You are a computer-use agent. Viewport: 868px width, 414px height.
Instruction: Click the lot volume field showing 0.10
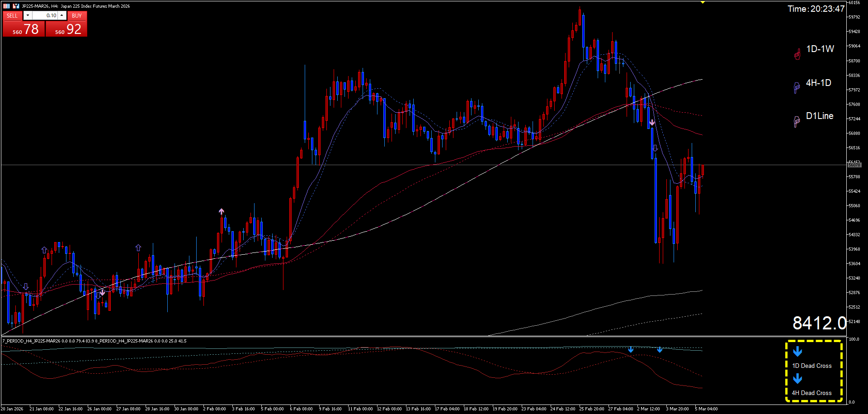click(x=45, y=15)
